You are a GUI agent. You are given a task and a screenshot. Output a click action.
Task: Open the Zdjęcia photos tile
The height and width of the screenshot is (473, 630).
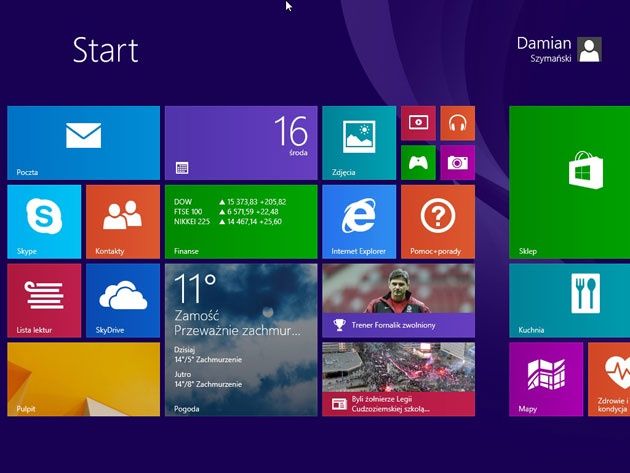tap(359, 143)
